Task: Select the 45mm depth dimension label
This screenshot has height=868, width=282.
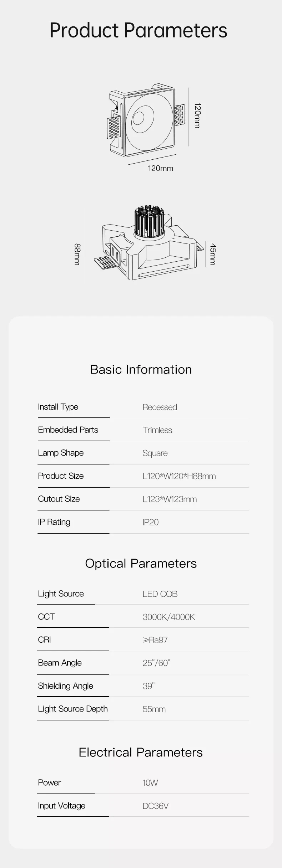Action: (x=213, y=254)
